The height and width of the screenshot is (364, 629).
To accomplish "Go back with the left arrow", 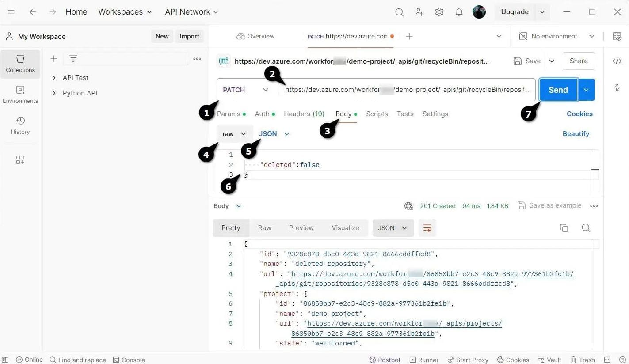I will click(33, 12).
